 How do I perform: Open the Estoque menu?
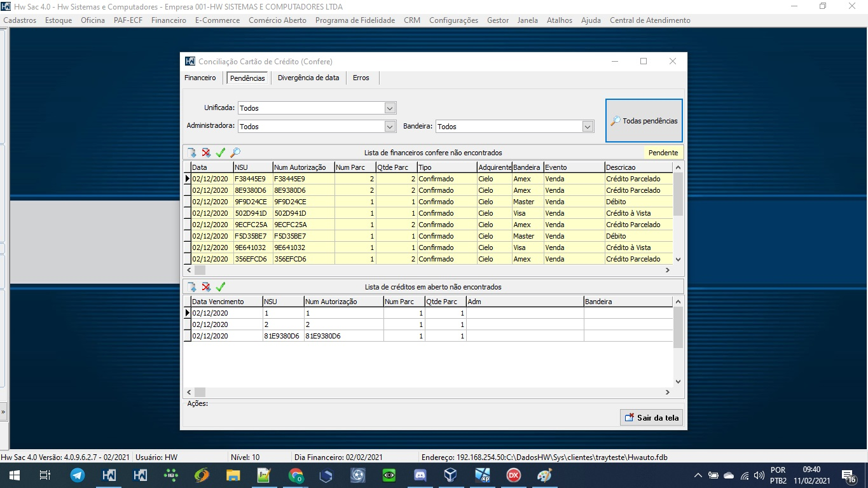(59, 20)
